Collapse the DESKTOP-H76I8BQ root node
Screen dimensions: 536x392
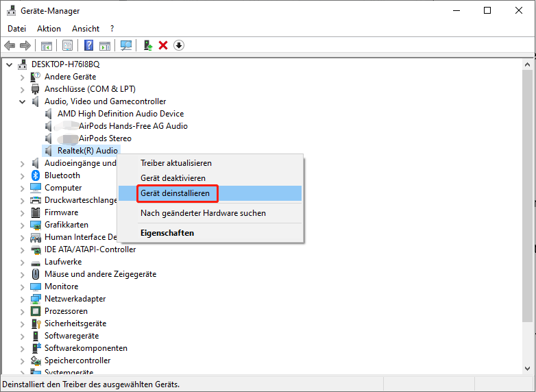point(9,64)
